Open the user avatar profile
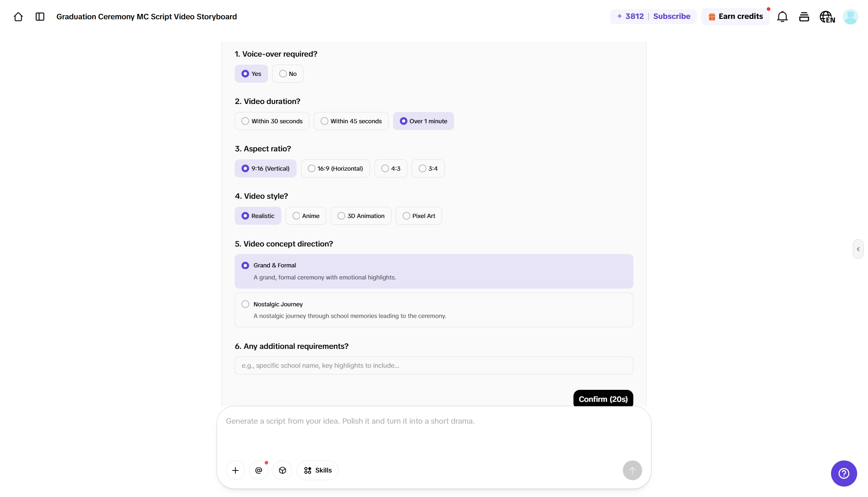This screenshot has height=497, width=868. point(850,16)
